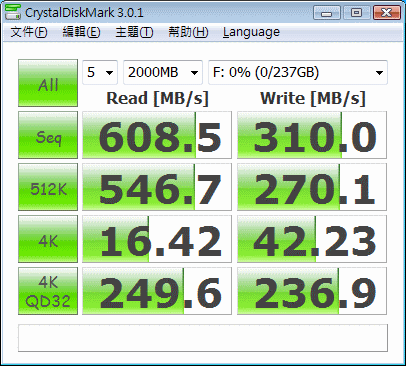
Task: Click the 4K QD32 read result 249.6
Action: click(x=157, y=291)
